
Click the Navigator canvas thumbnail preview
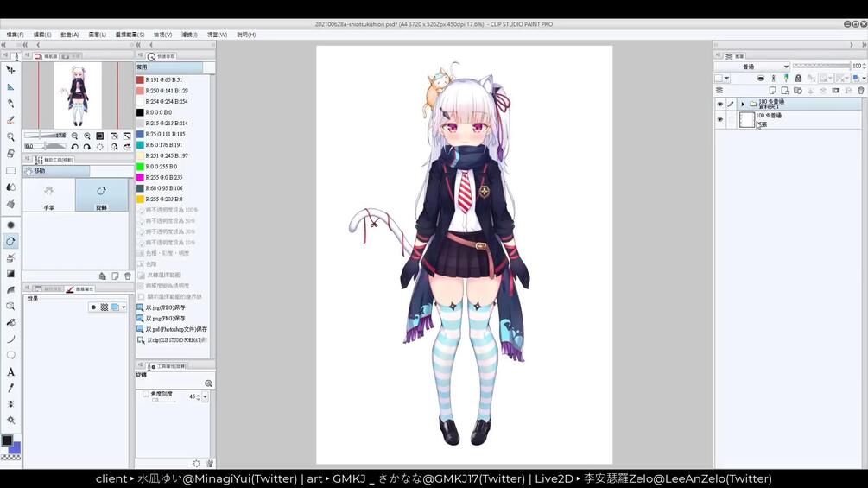coord(78,95)
